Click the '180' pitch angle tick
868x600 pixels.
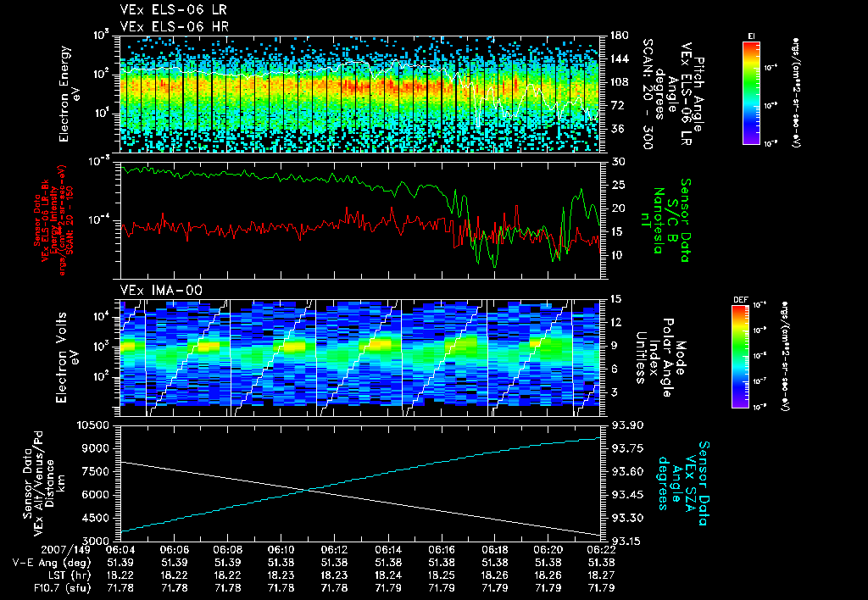click(x=620, y=36)
